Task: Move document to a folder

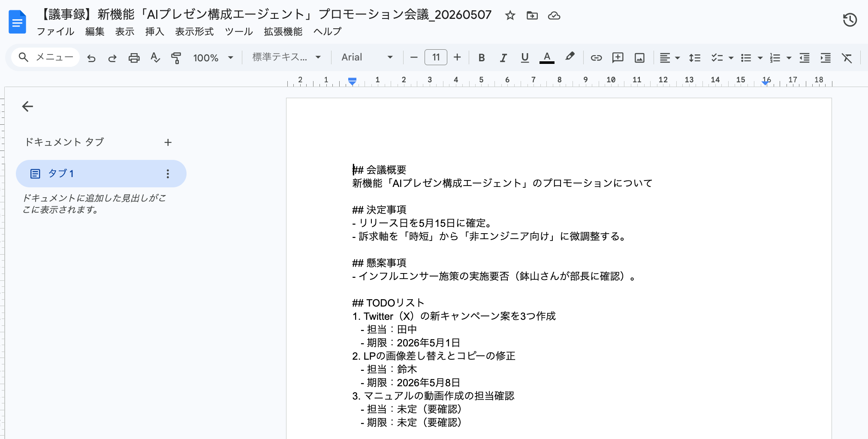Action: (532, 15)
